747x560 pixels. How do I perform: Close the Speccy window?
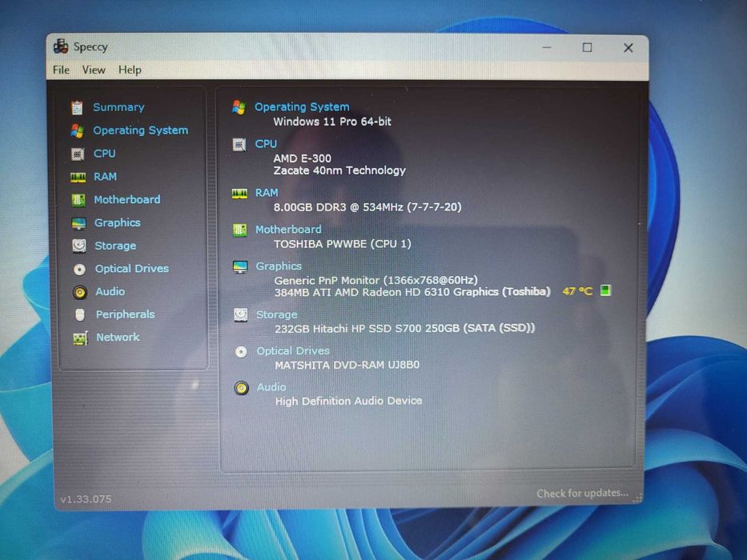tap(629, 48)
